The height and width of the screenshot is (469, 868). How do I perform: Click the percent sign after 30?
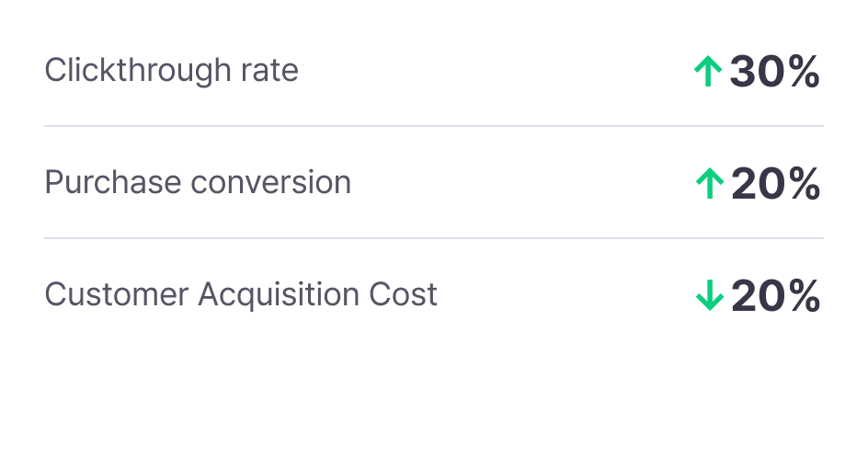coord(801,72)
